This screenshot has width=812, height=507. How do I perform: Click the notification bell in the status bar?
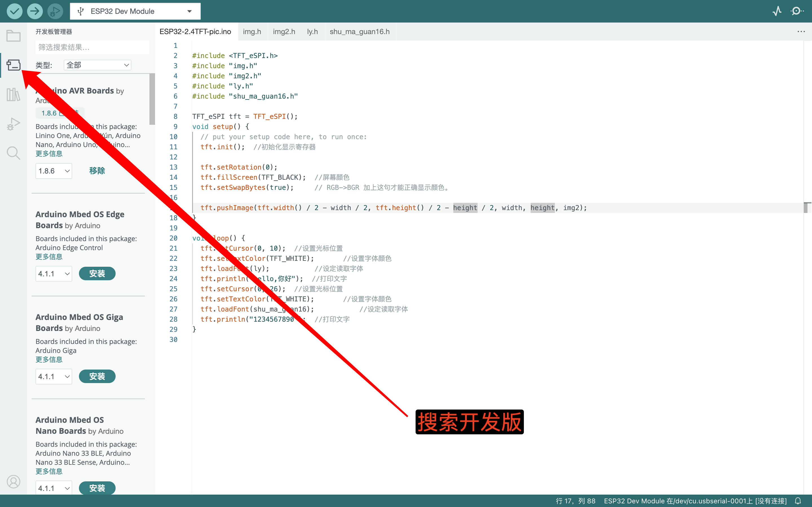click(798, 501)
